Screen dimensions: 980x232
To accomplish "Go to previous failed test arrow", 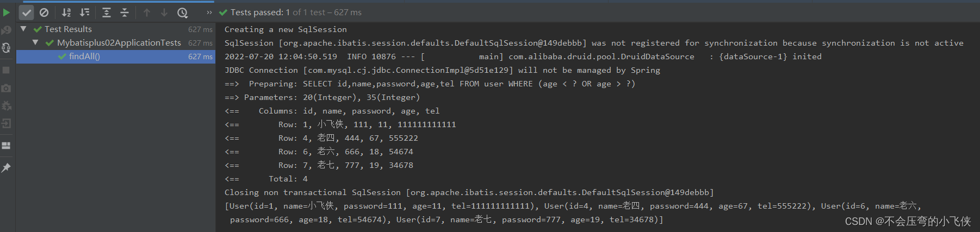I will pyautogui.click(x=147, y=12).
